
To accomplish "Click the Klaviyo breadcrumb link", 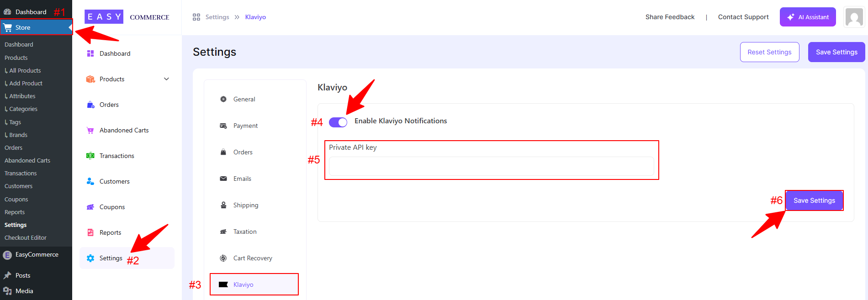I will click(255, 17).
